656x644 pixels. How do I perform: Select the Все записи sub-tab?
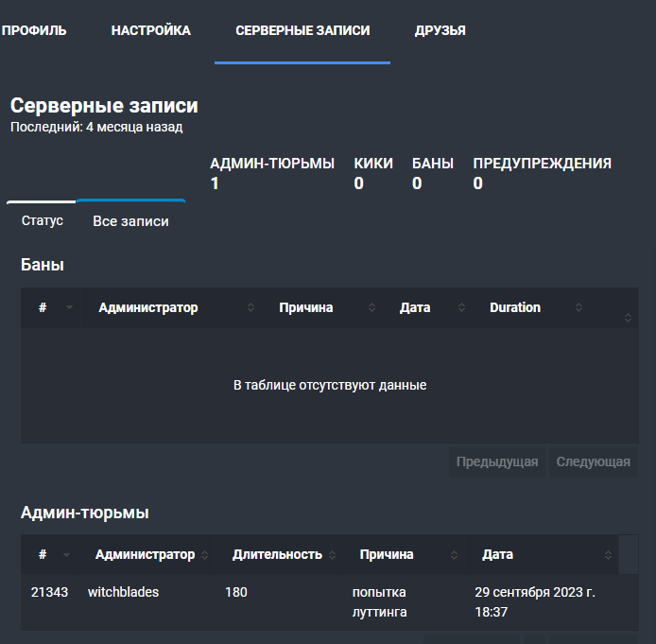pyautogui.click(x=131, y=221)
